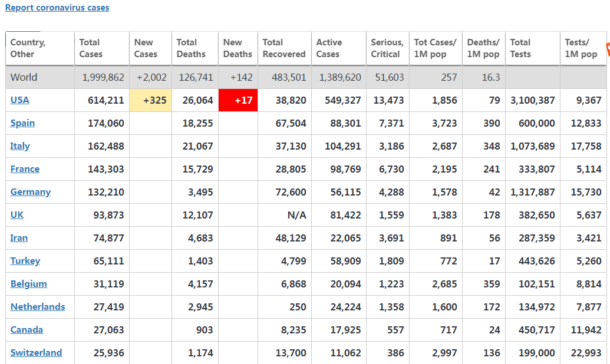Sort by Total Tests column header

click(533, 48)
